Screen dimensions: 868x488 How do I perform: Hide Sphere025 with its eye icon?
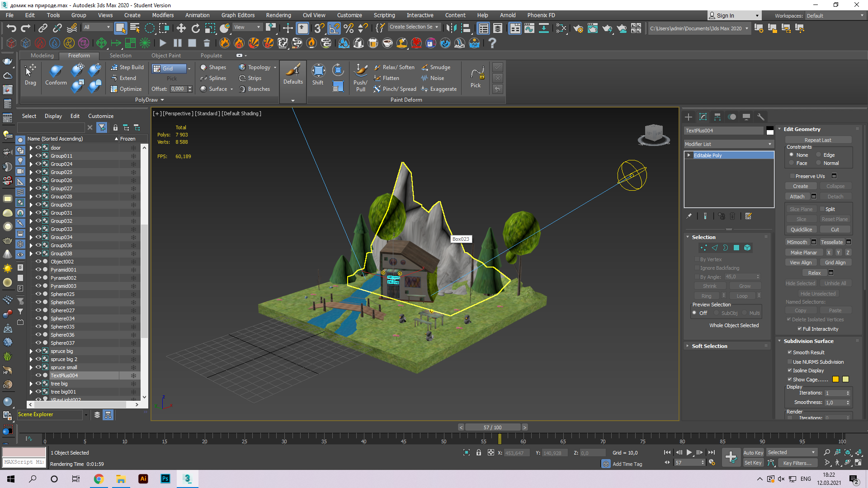click(x=38, y=294)
